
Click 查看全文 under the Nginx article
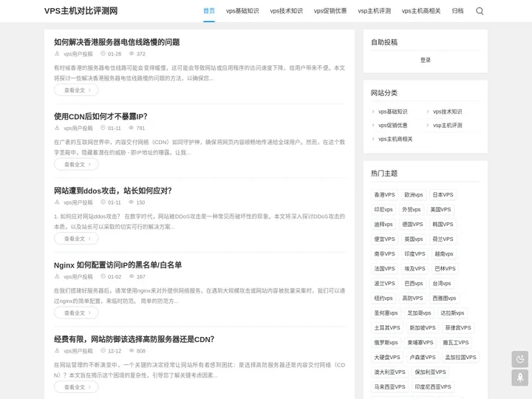pyautogui.click(x=76, y=313)
